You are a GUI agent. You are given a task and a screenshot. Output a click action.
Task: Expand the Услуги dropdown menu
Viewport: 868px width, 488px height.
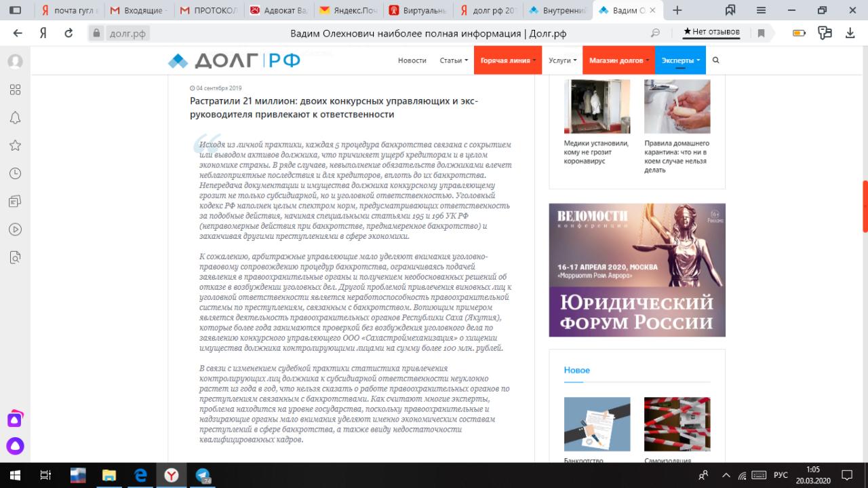[x=562, y=60]
